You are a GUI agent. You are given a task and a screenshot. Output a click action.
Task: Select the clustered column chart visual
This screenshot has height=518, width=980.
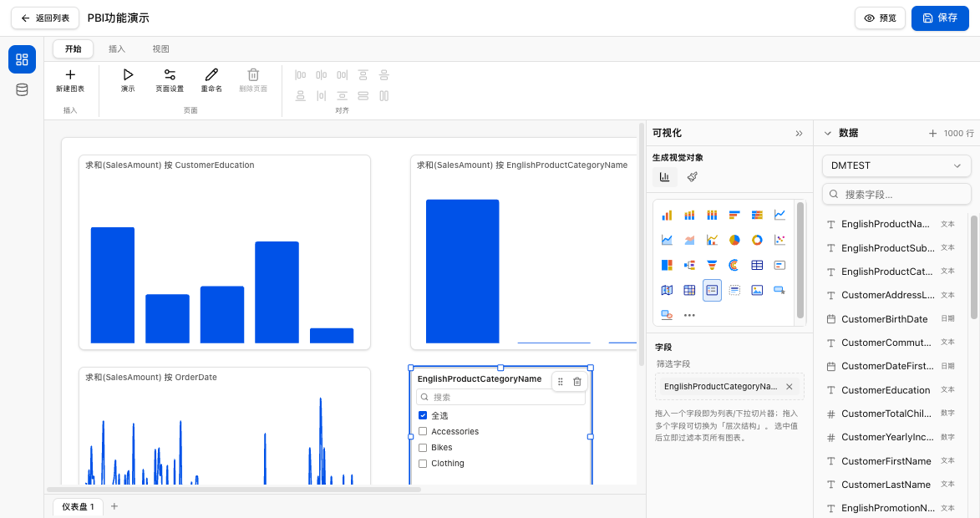click(x=667, y=215)
